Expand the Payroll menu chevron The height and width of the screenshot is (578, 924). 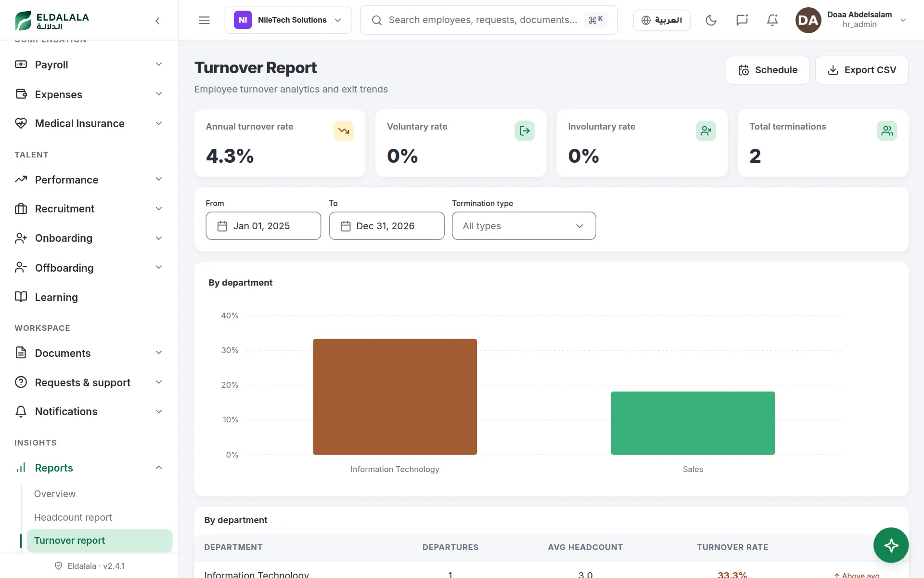159,65
